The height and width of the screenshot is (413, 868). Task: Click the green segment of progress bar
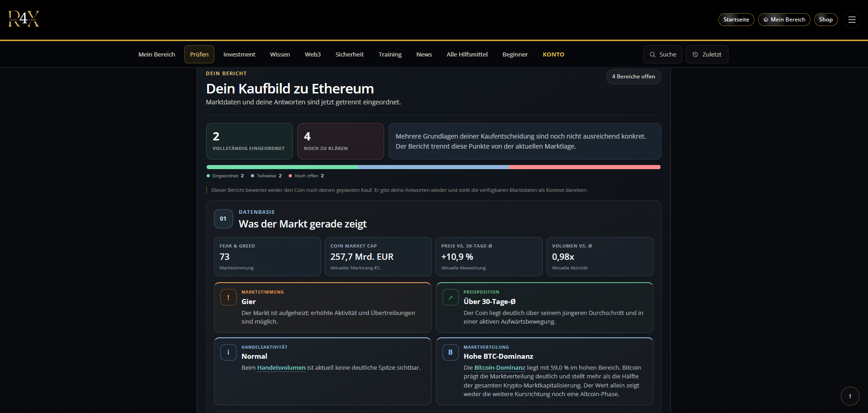tap(282, 167)
